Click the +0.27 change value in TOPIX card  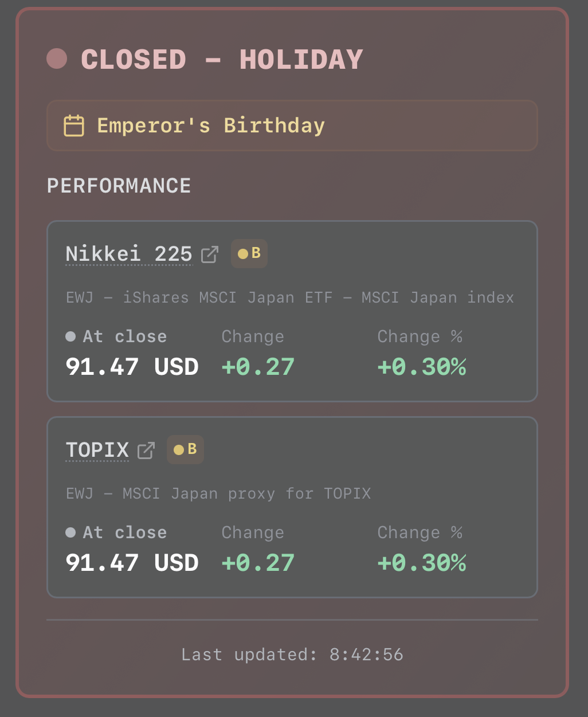258,563
